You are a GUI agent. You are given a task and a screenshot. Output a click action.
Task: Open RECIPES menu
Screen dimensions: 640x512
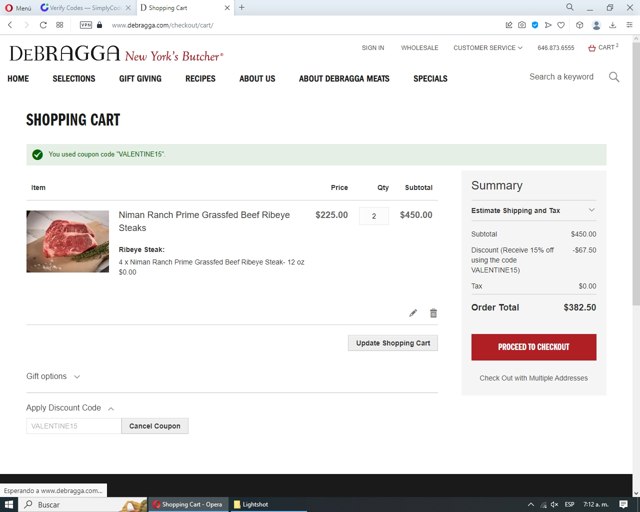click(x=200, y=78)
